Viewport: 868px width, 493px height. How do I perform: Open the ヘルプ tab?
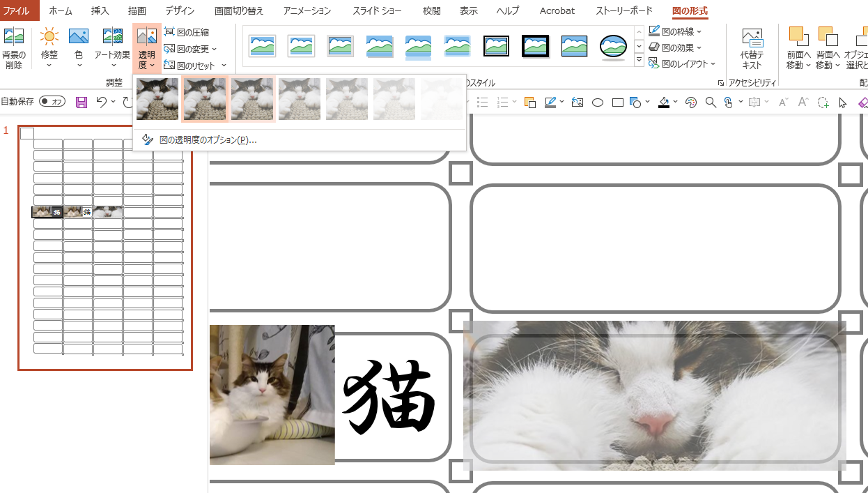[508, 10]
